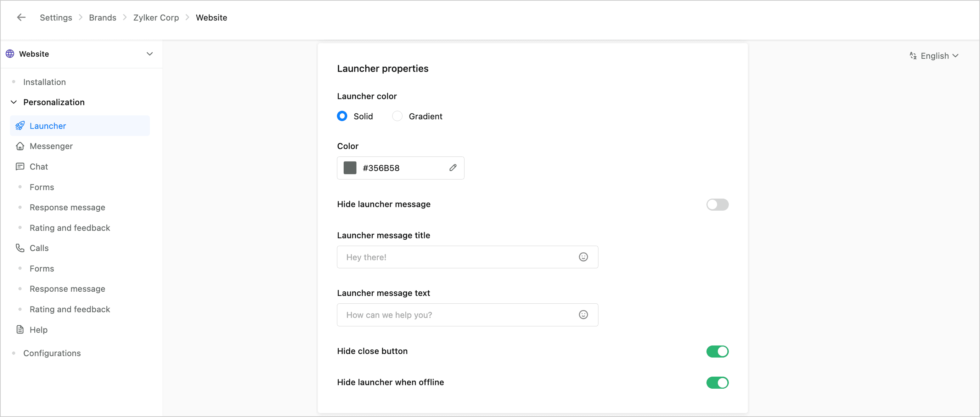Open emoji picker for launcher message title

[583, 257]
